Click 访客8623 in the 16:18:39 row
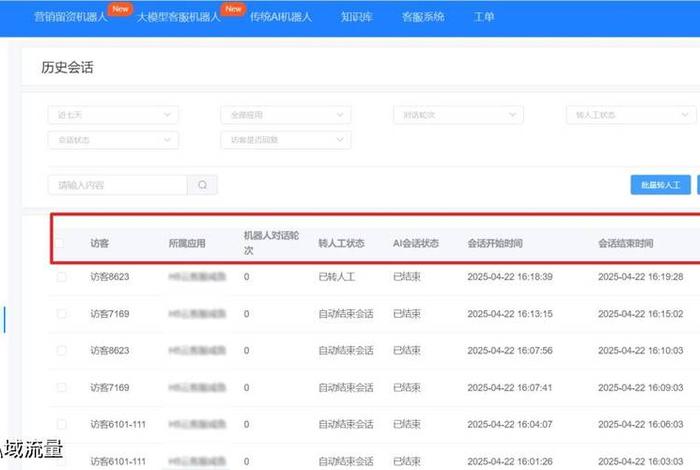The image size is (700, 470). pyautogui.click(x=110, y=277)
